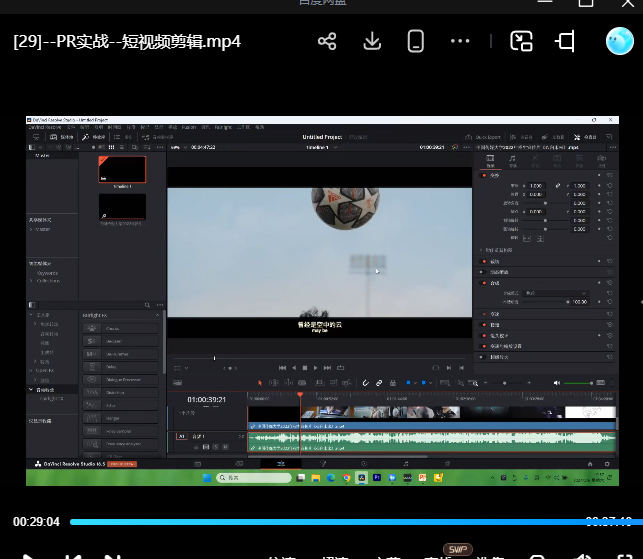Click the timeline volume speaker icon
The height and width of the screenshot is (559, 643).
point(557,383)
